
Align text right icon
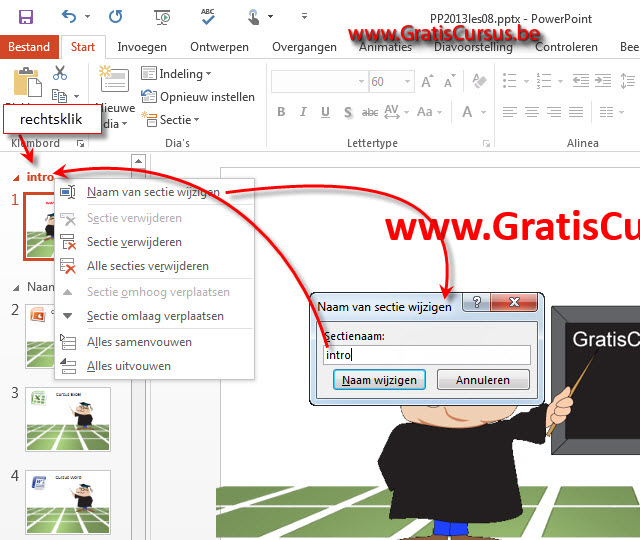[554, 112]
